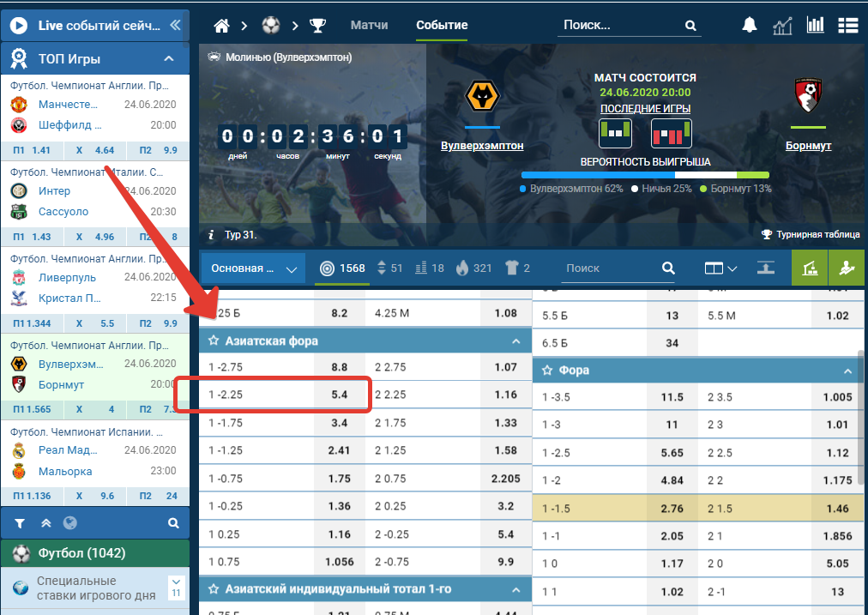
Task: Bet on 1 -0.75 at 1.75
Action: tap(340, 479)
